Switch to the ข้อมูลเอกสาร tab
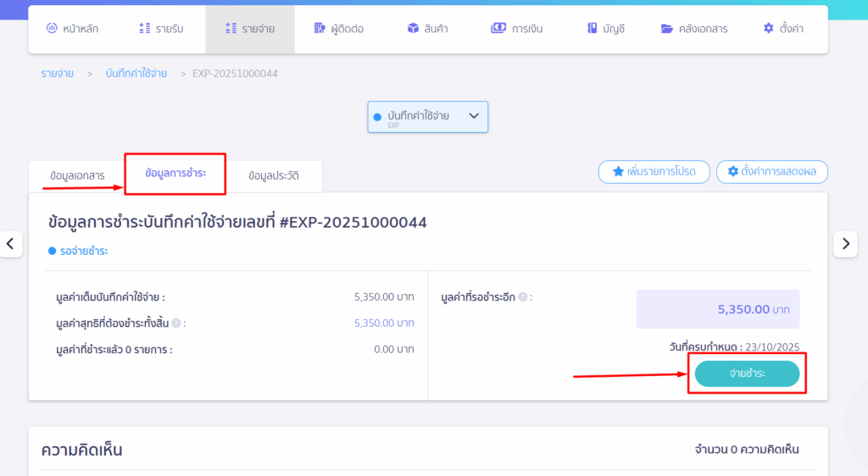868x476 pixels. [77, 176]
